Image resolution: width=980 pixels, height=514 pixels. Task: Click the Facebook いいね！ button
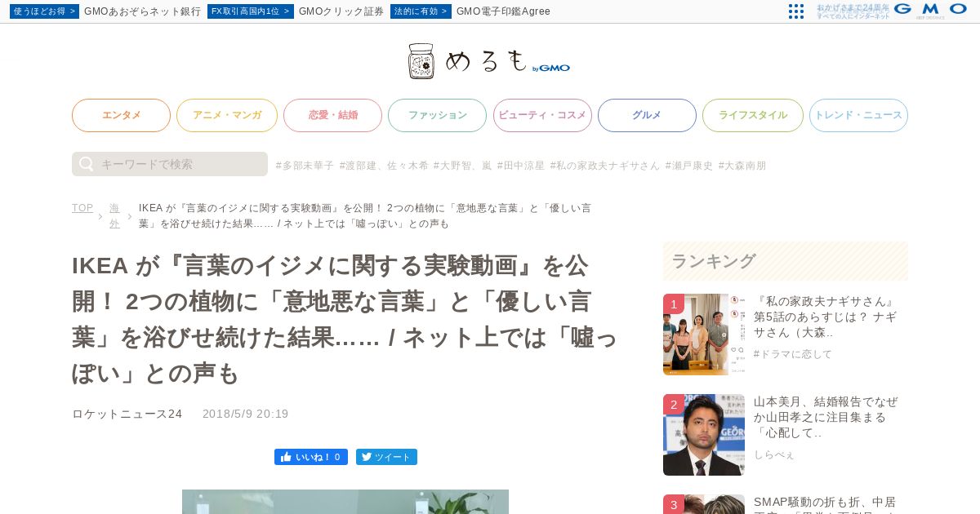[x=311, y=457]
